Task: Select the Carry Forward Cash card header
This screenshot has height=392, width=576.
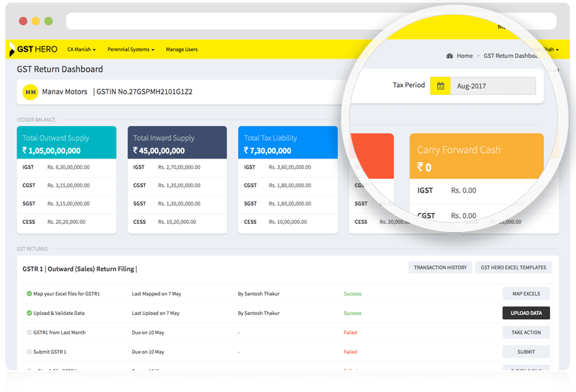Action: 477,156
